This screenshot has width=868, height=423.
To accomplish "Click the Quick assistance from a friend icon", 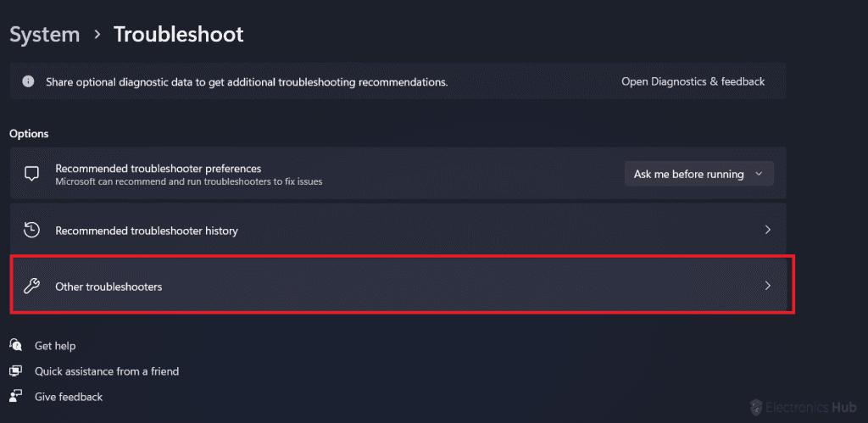I will tap(16, 371).
